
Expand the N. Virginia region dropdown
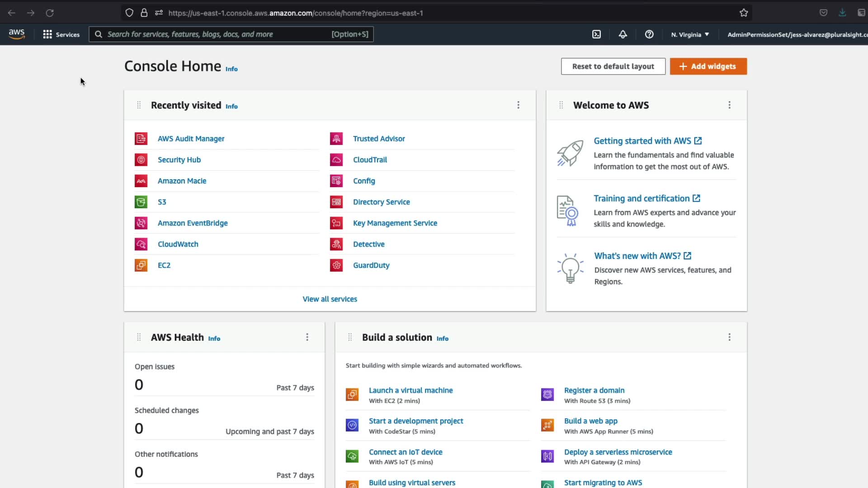[690, 34]
